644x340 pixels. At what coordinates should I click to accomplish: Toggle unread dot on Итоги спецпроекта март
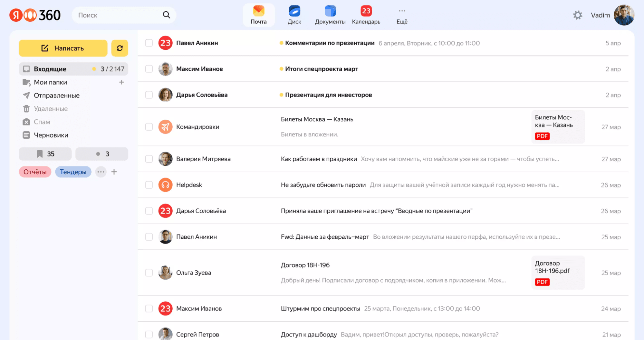click(x=281, y=69)
